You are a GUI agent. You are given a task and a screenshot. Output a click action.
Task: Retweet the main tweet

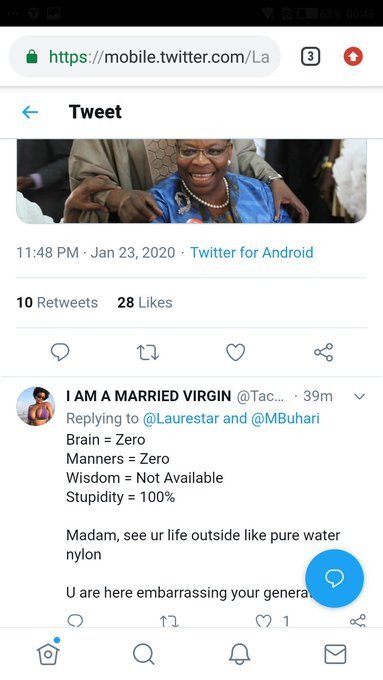click(148, 353)
